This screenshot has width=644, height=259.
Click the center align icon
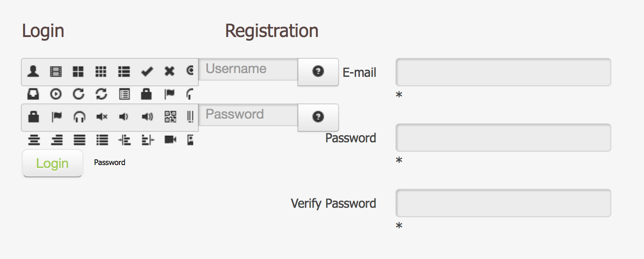(33, 140)
